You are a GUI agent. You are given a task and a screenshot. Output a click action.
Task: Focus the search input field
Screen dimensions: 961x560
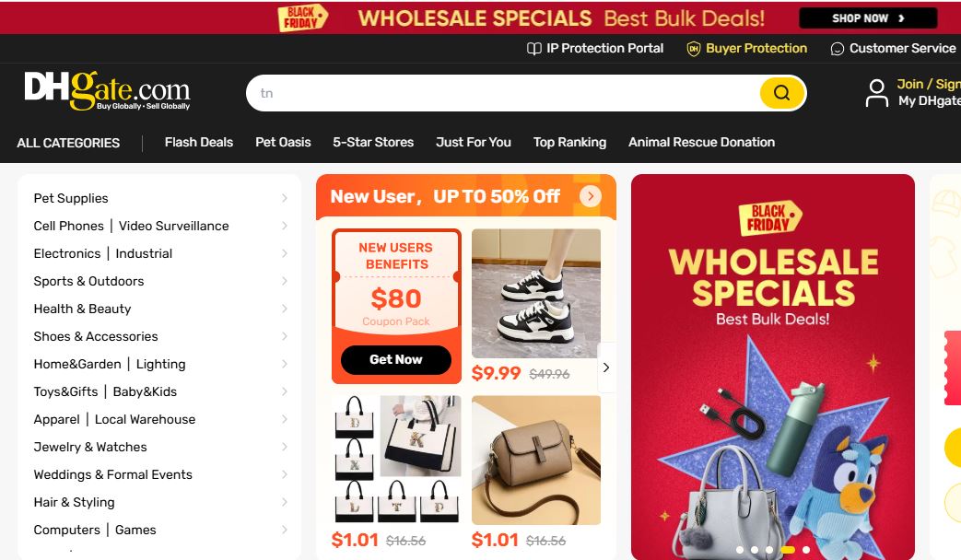pyautogui.click(x=502, y=93)
